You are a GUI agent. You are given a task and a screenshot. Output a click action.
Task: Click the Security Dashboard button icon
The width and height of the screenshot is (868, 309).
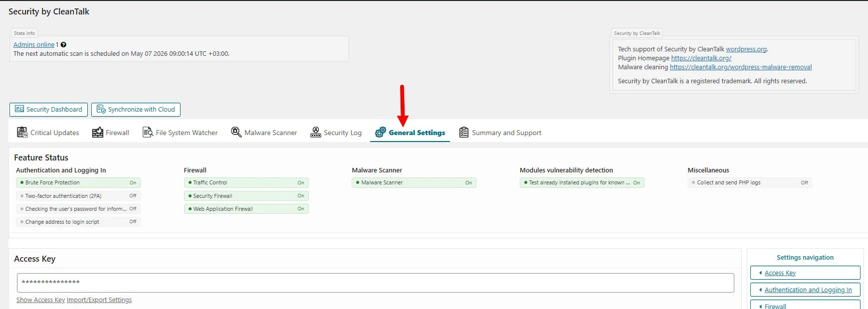point(19,109)
